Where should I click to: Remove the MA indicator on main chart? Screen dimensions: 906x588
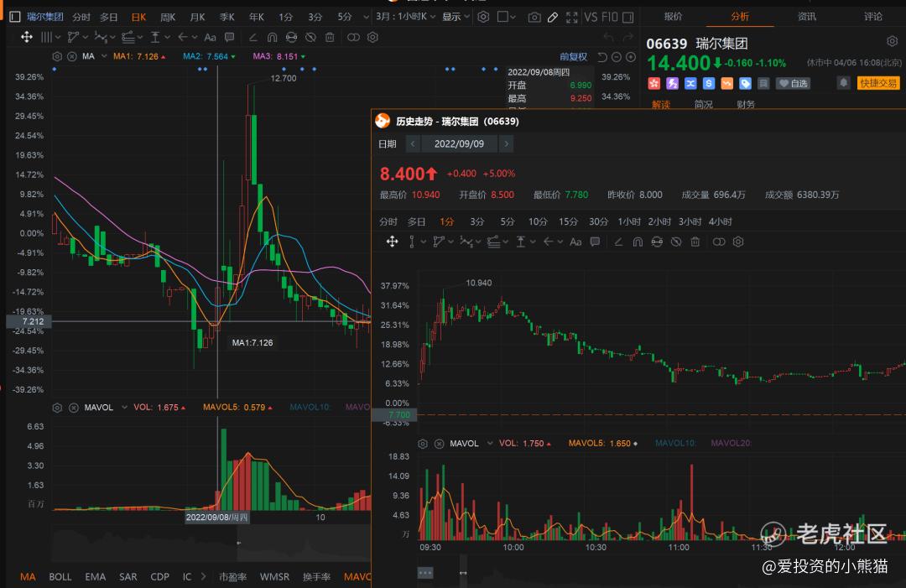(71, 56)
